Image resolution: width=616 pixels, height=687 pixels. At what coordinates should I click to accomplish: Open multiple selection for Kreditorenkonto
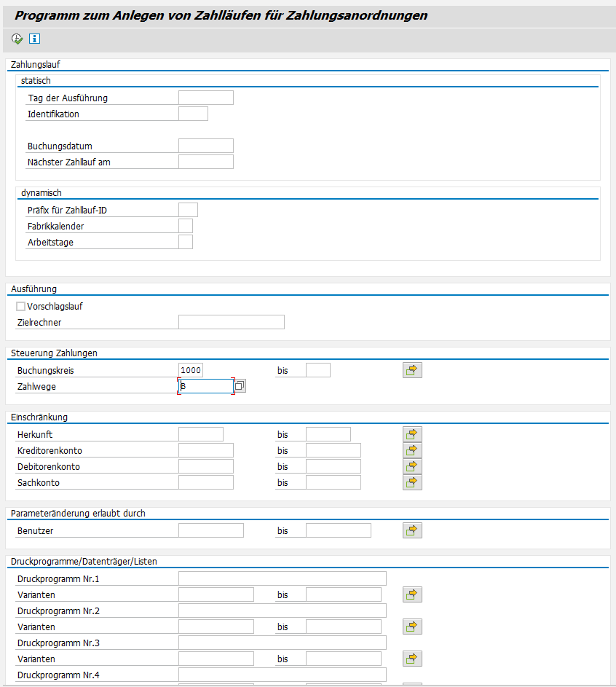[412, 450]
